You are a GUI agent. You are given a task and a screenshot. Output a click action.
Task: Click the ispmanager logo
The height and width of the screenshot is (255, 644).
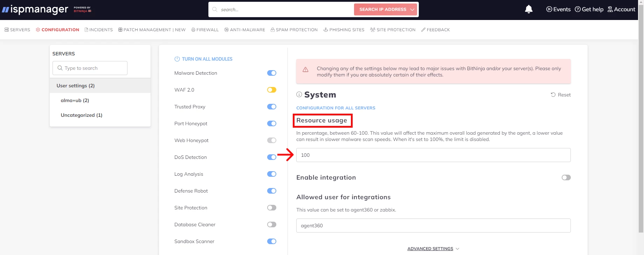(x=35, y=9)
